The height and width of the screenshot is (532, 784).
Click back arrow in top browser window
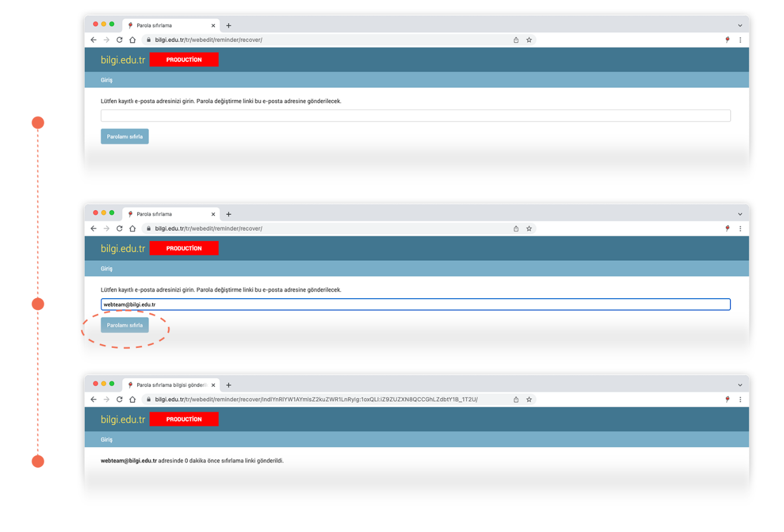click(94, 40)
